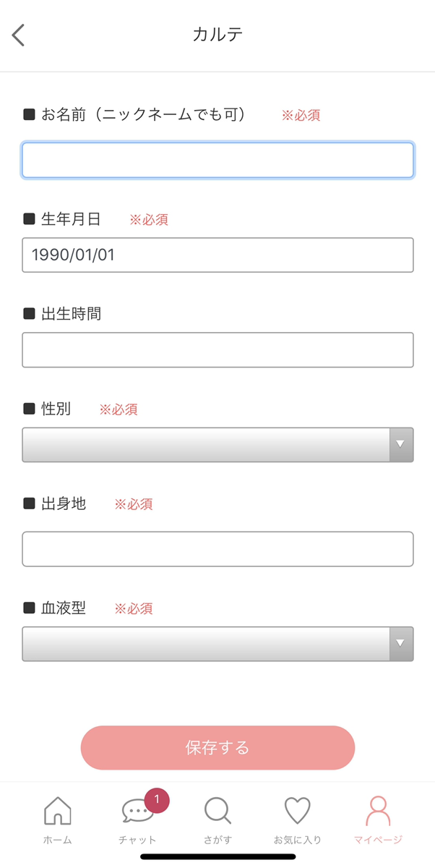The height and width of the screenshot is (868, 435).
Task: Tap the 出身地 input field
Action: [x=217, y=549]
